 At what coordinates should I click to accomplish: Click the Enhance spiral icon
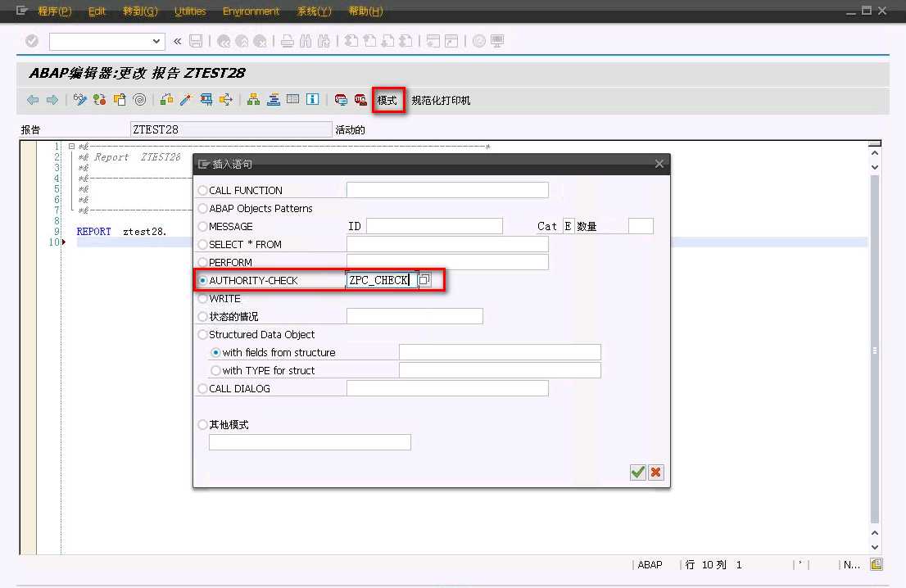click(x=139, y=100)
